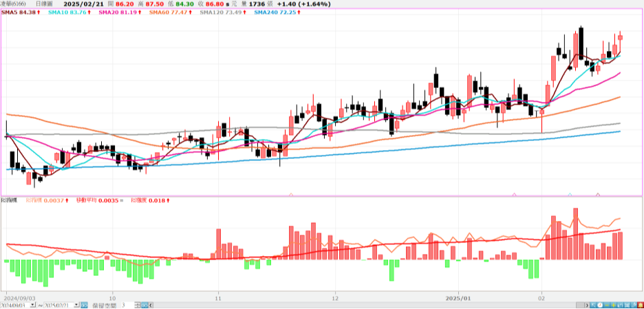
Task: Open the clock time-period icon
Action: (600, 306)
